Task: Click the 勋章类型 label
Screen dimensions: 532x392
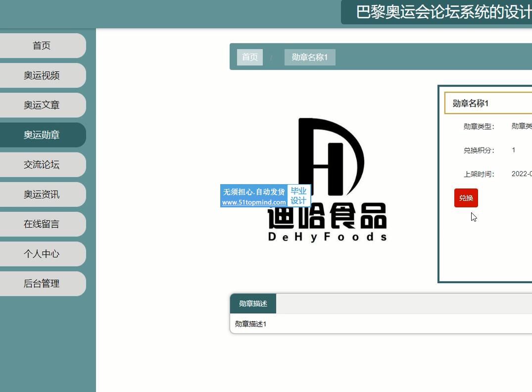Action: pyautogui.click(x=479, y=127)
